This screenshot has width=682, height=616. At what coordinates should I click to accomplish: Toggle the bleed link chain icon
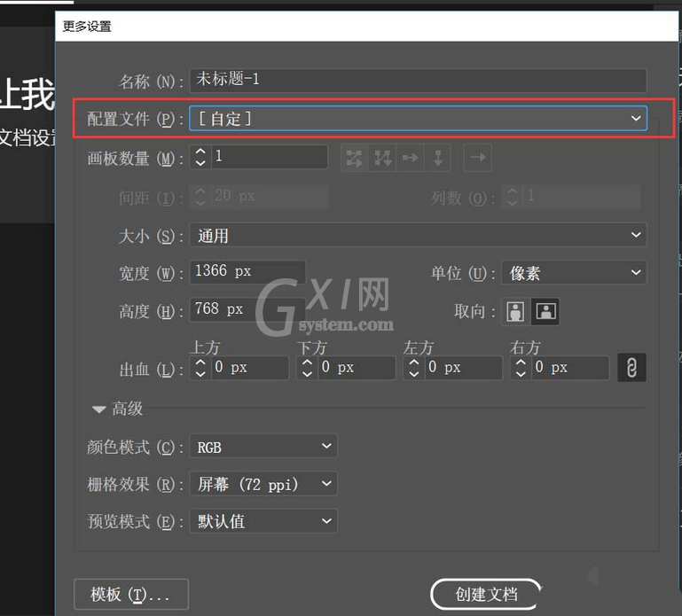pyautogui.click(x=631, y=367)
